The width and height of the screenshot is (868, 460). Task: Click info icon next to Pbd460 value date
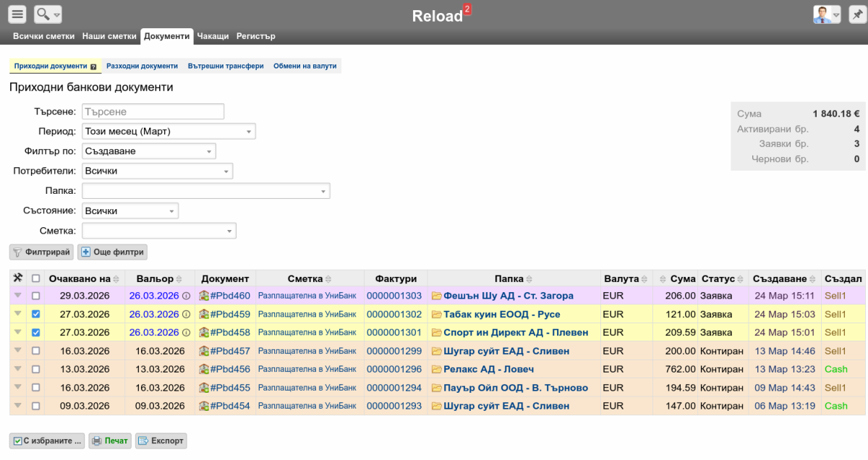coord(186,296)
